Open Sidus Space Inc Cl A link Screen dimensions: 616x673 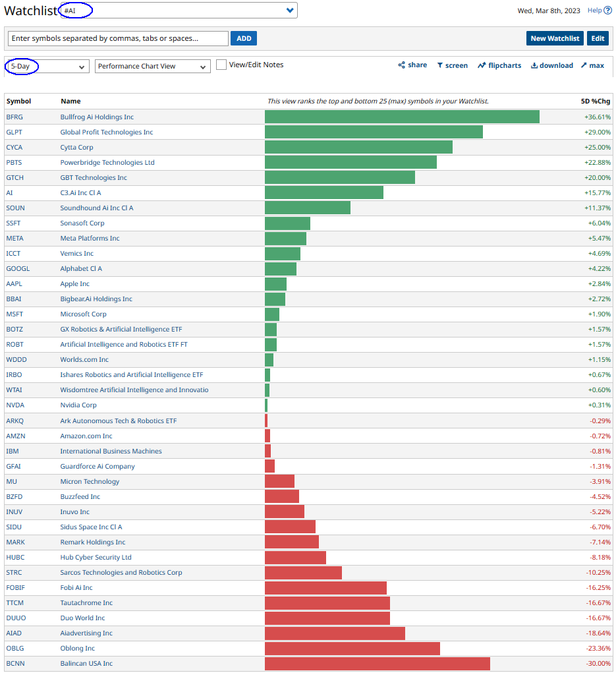91,527
